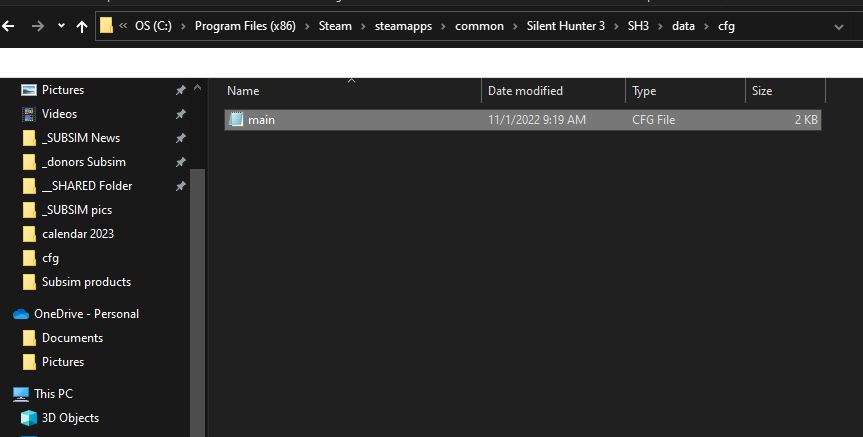Open __SHARED Folder in sidebar

pos(87,186)
